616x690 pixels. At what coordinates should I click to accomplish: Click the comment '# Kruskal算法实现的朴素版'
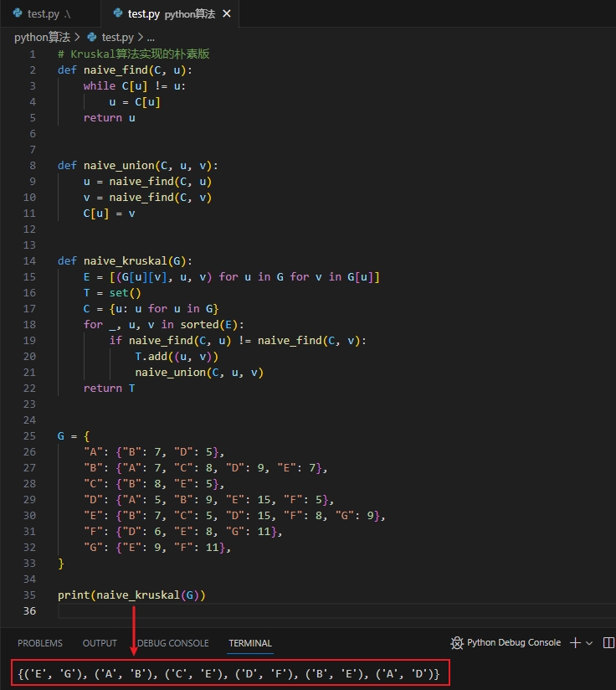point(134,54)
